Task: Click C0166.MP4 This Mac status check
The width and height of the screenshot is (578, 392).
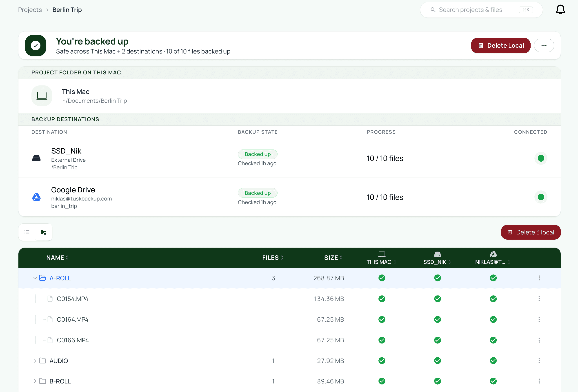Action: [x=382, y=340]
